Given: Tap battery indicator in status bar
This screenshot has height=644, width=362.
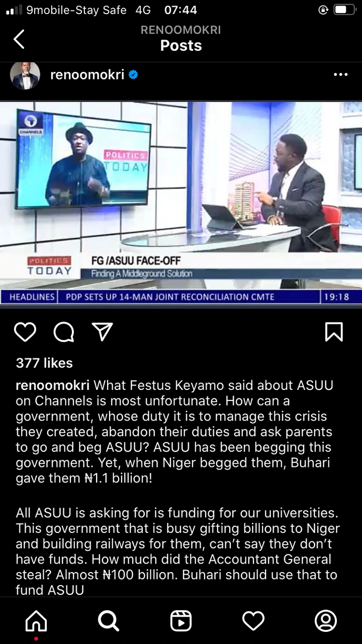Looking at the screenshot, I should [345, 10].
